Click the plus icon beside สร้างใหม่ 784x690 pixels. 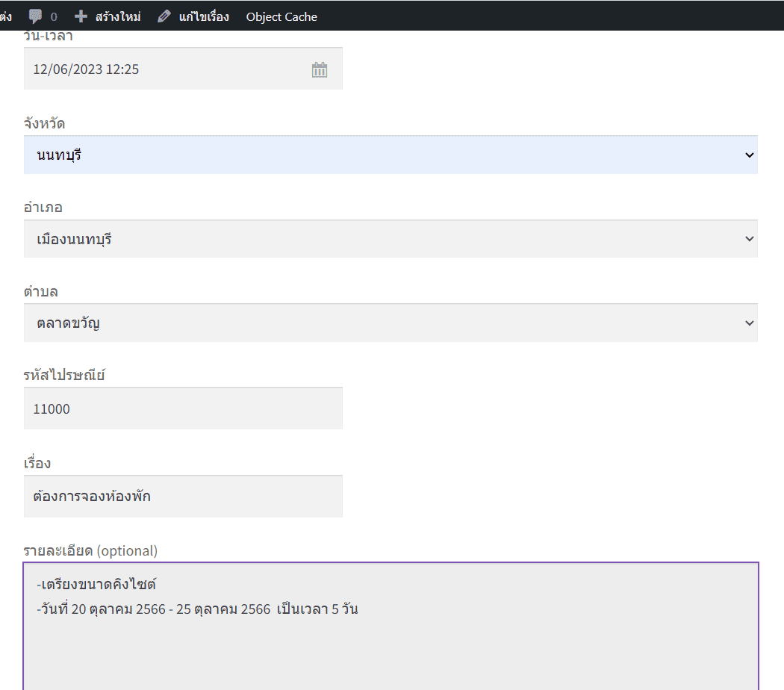click(81, 16)
